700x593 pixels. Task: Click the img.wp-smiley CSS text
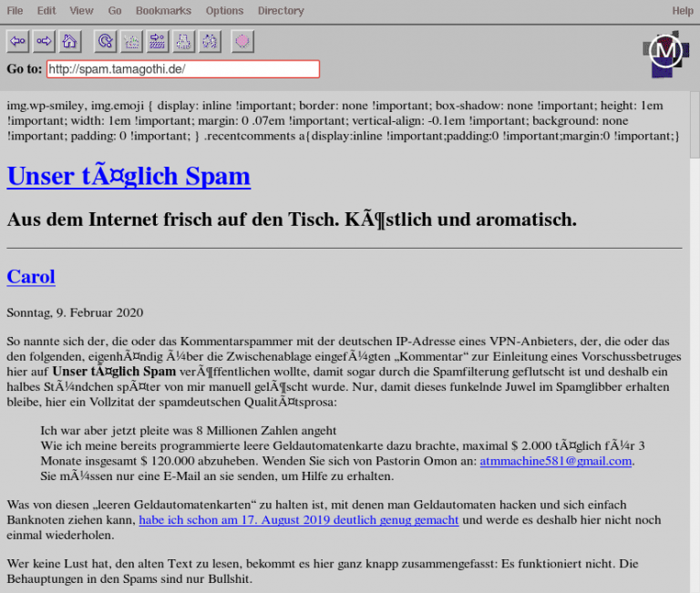click(344, 121)
